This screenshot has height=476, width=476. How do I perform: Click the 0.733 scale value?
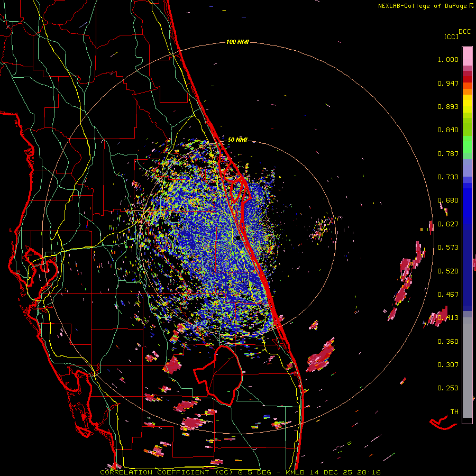pos(448,177)
